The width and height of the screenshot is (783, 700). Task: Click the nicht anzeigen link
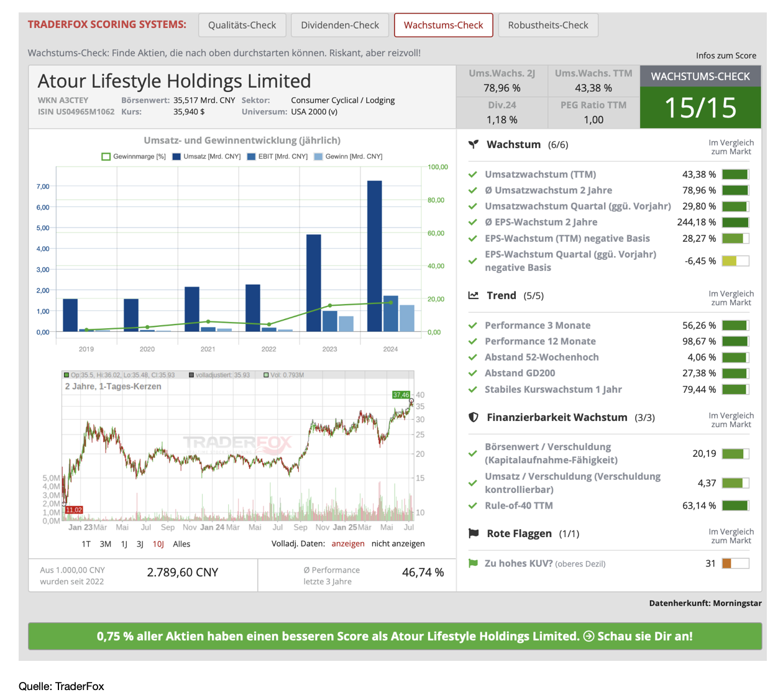tap(398, 543)
